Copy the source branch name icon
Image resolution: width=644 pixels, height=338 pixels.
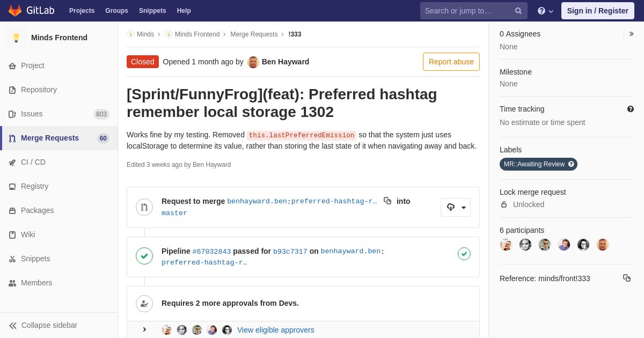[387, 201]
